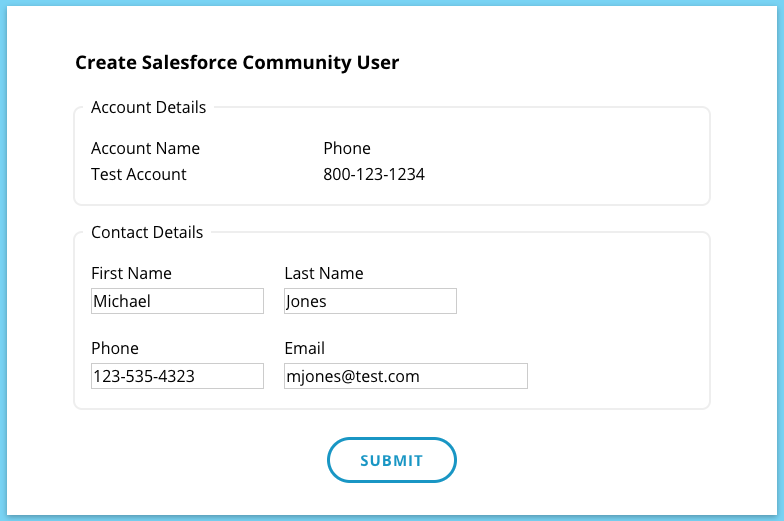
Task: Click the Create Salesforce Community User heading
Action: [x=237, y=63]
